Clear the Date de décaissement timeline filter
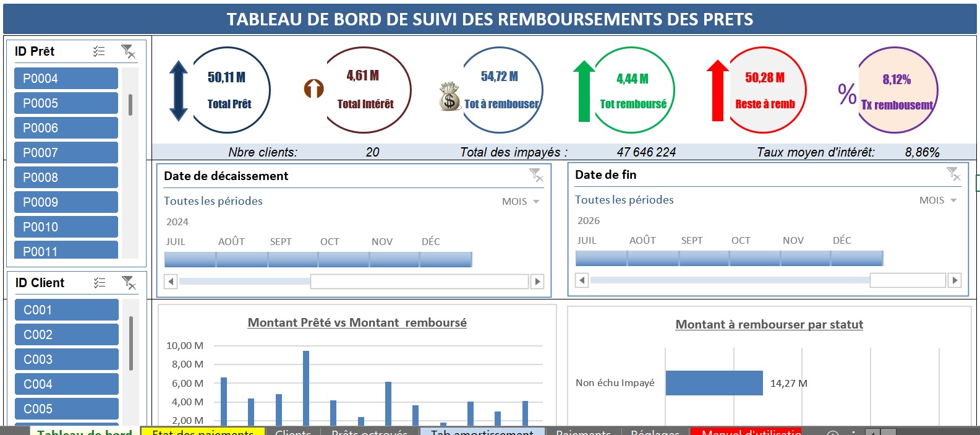The height and width of the screenshot is (435, 980). tap(536, 176)
